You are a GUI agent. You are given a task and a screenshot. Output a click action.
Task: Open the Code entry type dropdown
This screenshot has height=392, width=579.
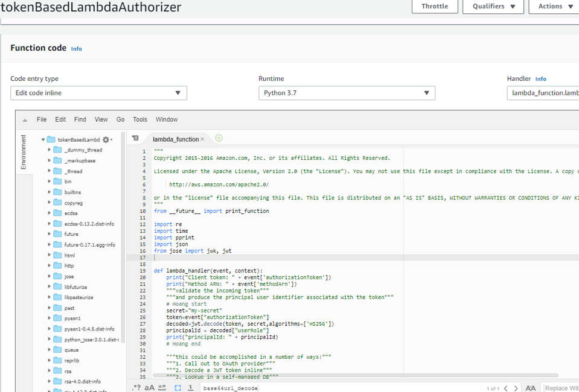(x=98, y=93)
